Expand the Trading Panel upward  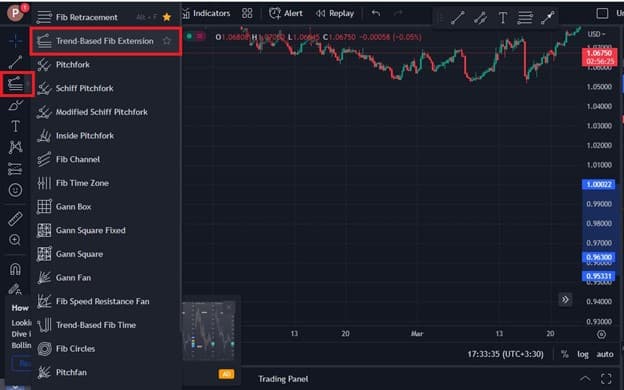[x=585, y=378]
